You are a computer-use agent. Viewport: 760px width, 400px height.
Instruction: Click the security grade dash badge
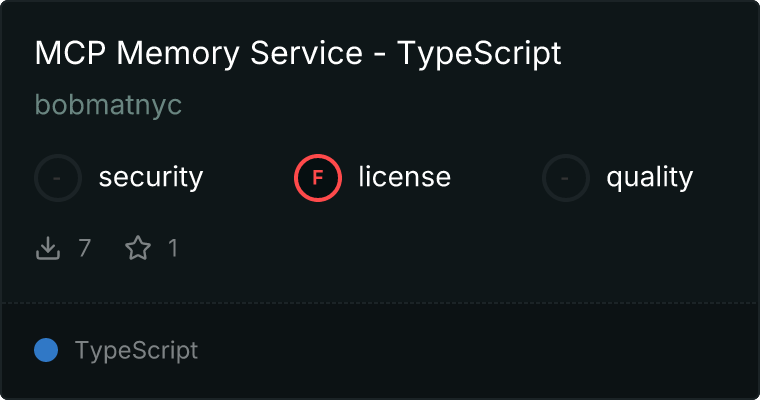58,178
